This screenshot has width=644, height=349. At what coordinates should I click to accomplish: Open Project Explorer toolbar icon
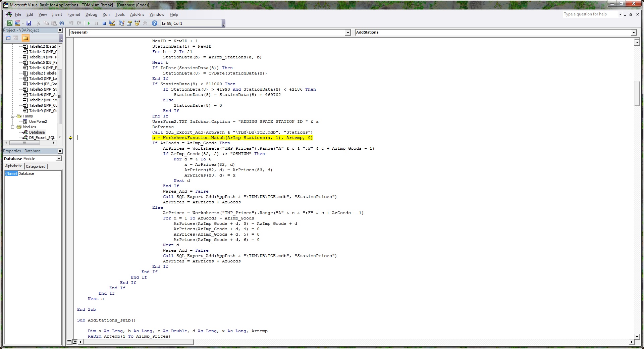122,23
